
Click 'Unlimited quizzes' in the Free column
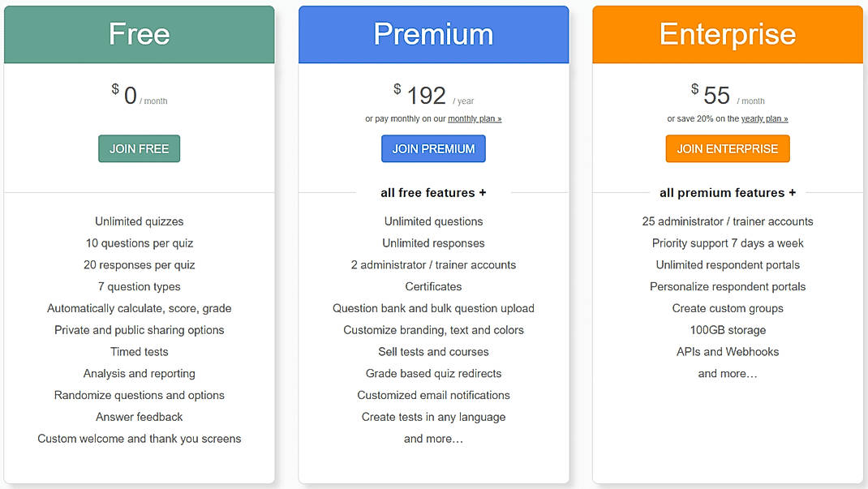click(139, 221)
